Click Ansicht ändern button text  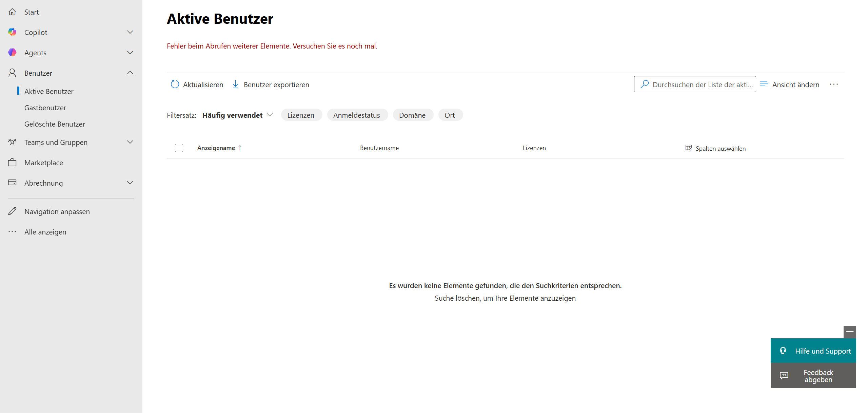[x=795, y=85]
